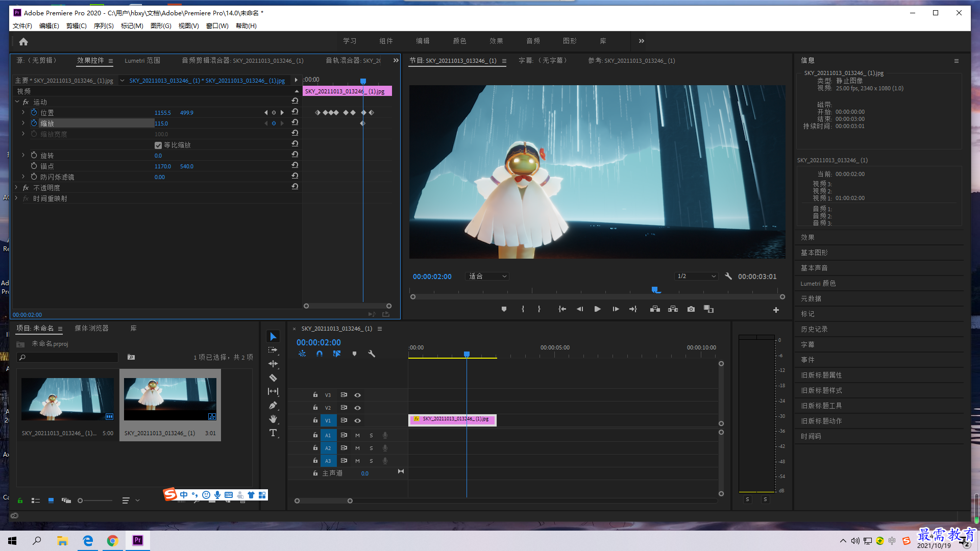This screenshot has height=551, width=980.
Task: Switch to the Color workspace
Action: pyautogui.click(x=459, y=41)
